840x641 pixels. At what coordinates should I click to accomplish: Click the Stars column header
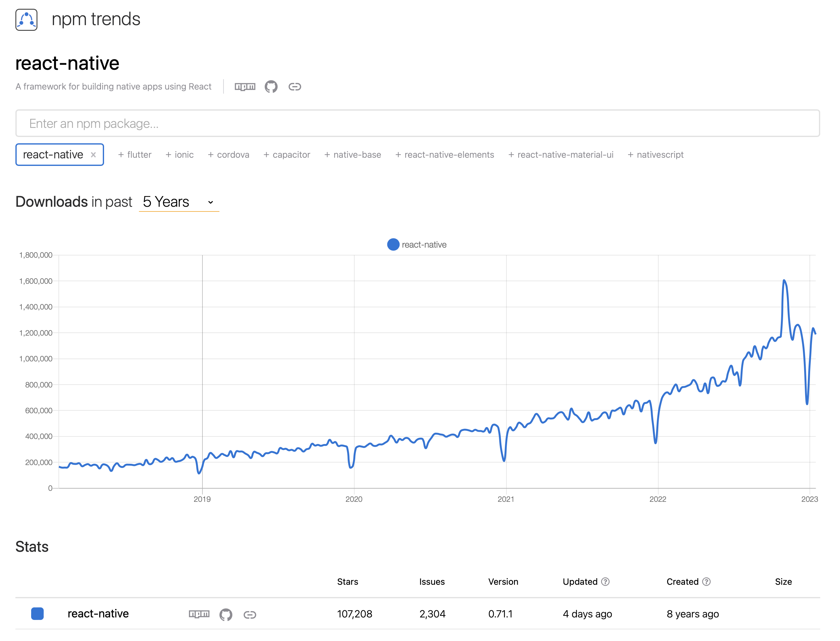point(347,582)
